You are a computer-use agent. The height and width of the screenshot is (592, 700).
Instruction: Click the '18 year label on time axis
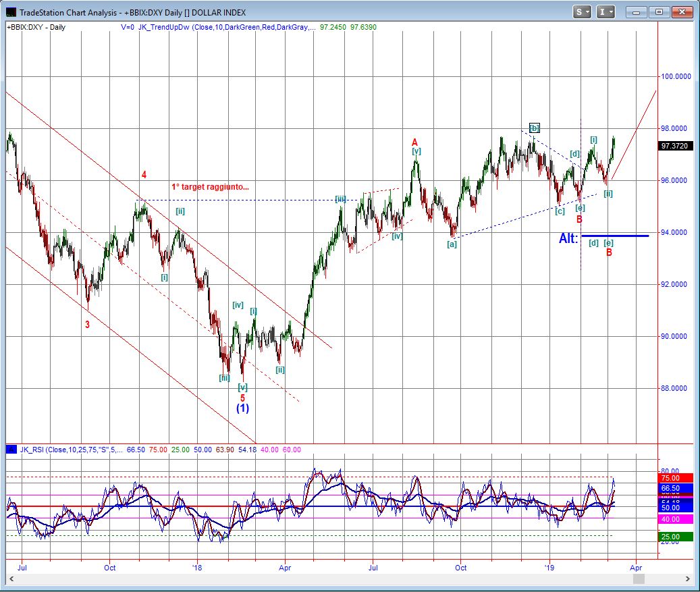(x=197, y=568)
